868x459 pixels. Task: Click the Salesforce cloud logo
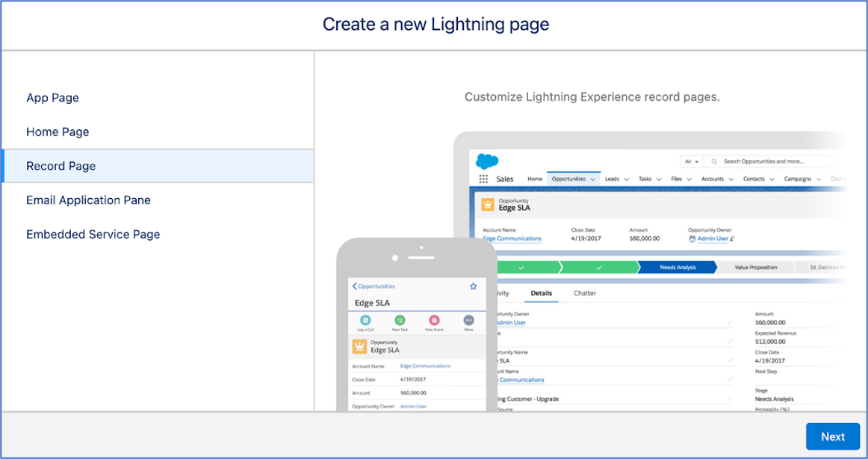(x=486, y=161)
